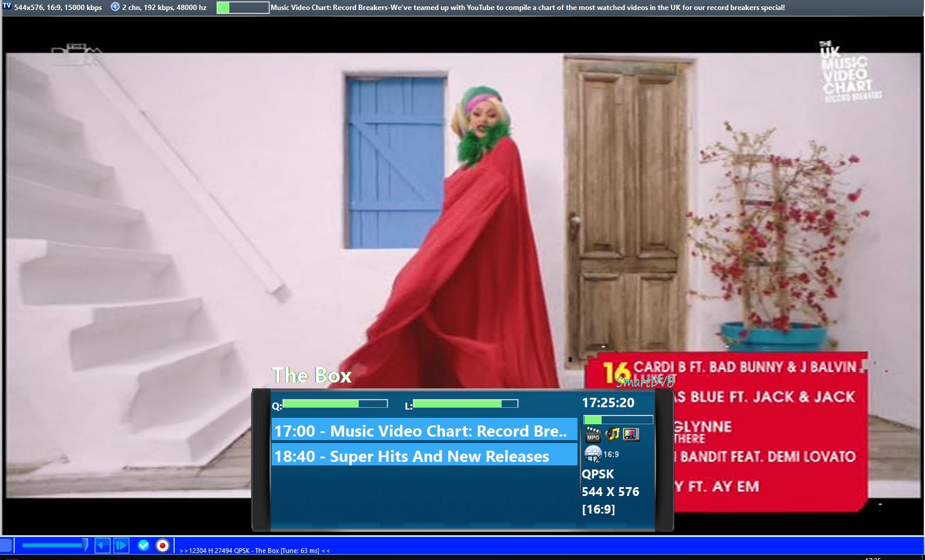The width and height of the screenshot is (925, 560).
Task: Click the Music Video Chart EPG description text
Action: coord(527,8)
